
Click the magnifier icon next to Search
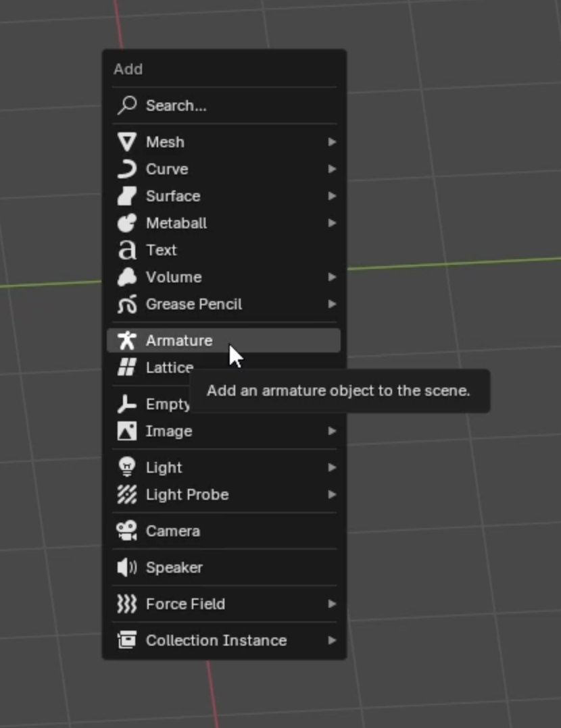[127, 105]
